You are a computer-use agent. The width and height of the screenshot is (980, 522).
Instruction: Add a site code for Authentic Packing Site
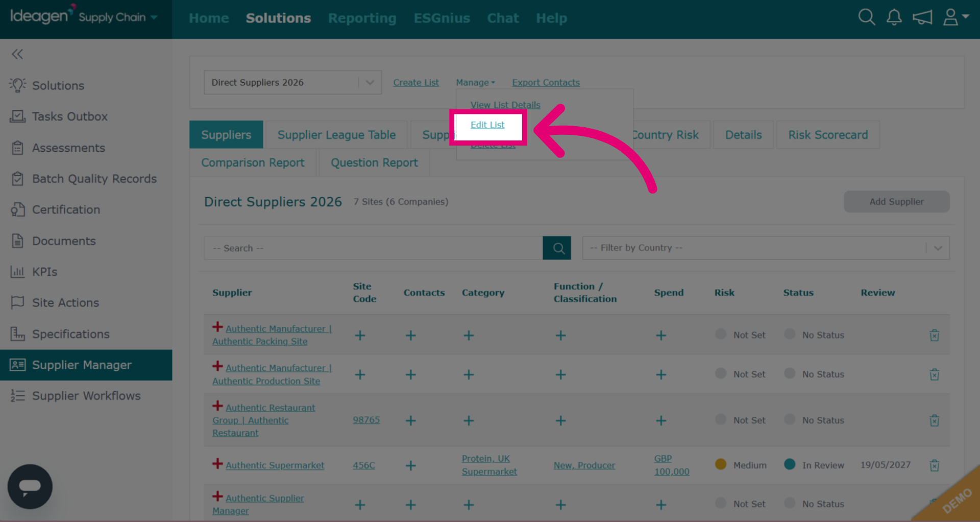click(x=360, y=336)
